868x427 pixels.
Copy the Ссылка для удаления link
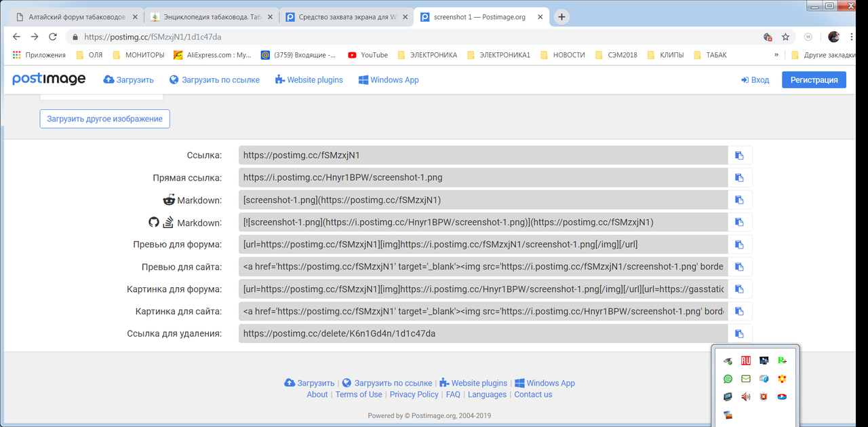click(740, 333)
